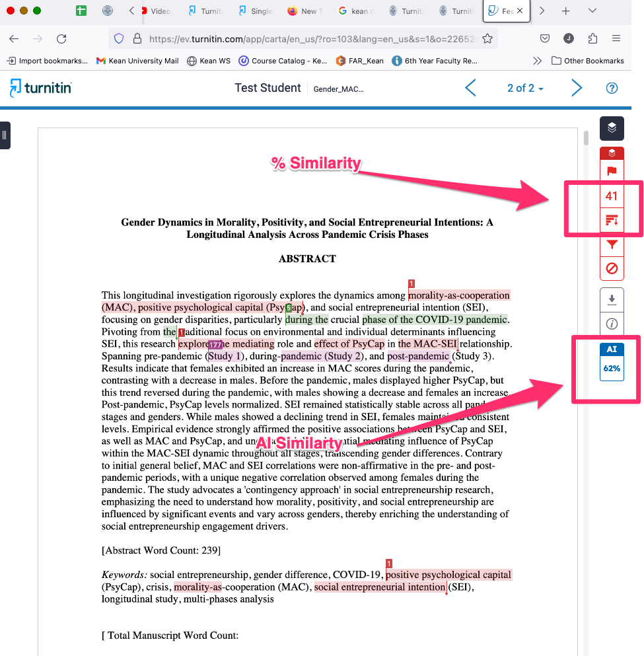Expand the '2 of 2' paper dropdown
Image resolution: width=644 pixels, height=656 pixels.
tap(525, 89)
